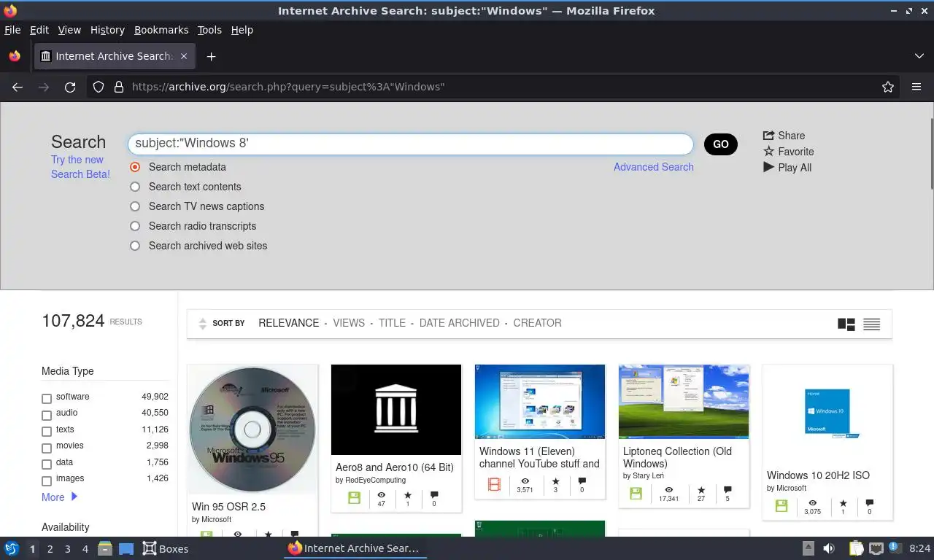Click the site security padlock icon
The width and height of the screenshot is (934, 560).
[x=119, y=87]
